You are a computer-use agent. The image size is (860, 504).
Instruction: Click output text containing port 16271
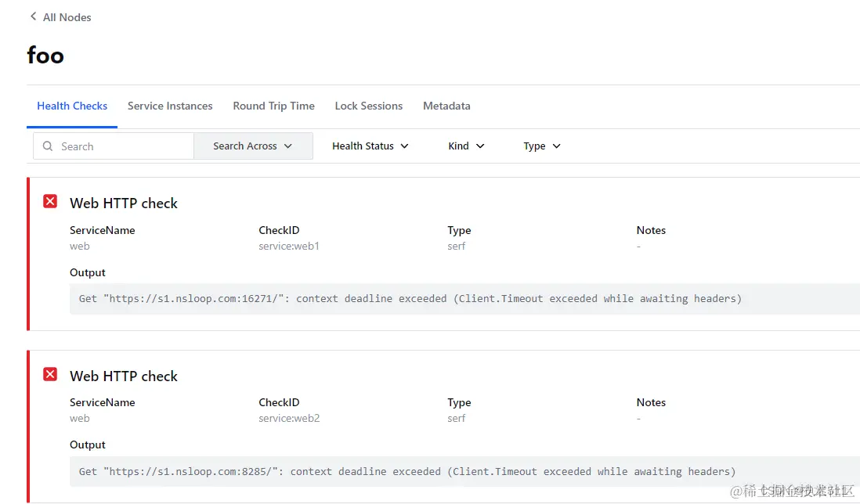(410, 299)
